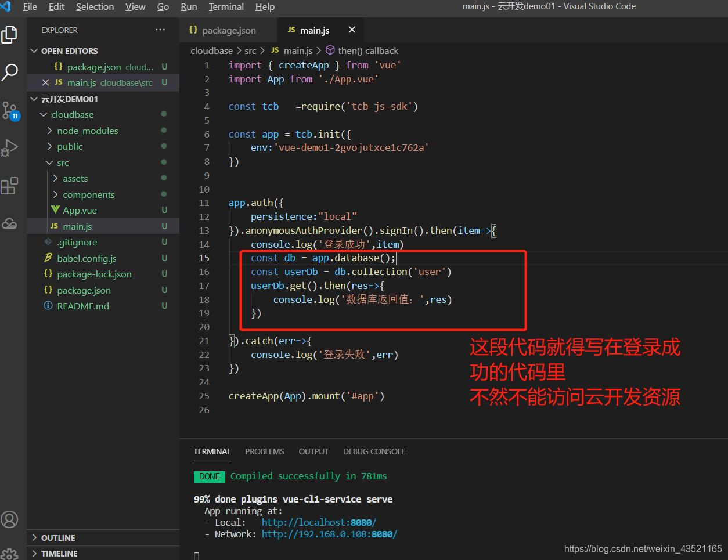Image resolution: width=728 pixels, height=560 pixels.
Task: Open the View menu
Action: [x=135, y=6]
